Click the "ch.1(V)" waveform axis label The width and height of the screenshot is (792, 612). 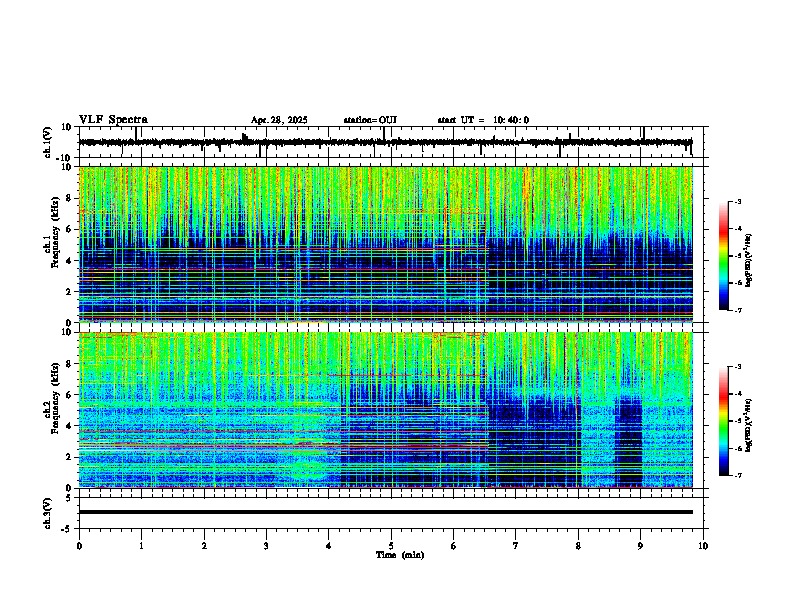pos(48,142)
